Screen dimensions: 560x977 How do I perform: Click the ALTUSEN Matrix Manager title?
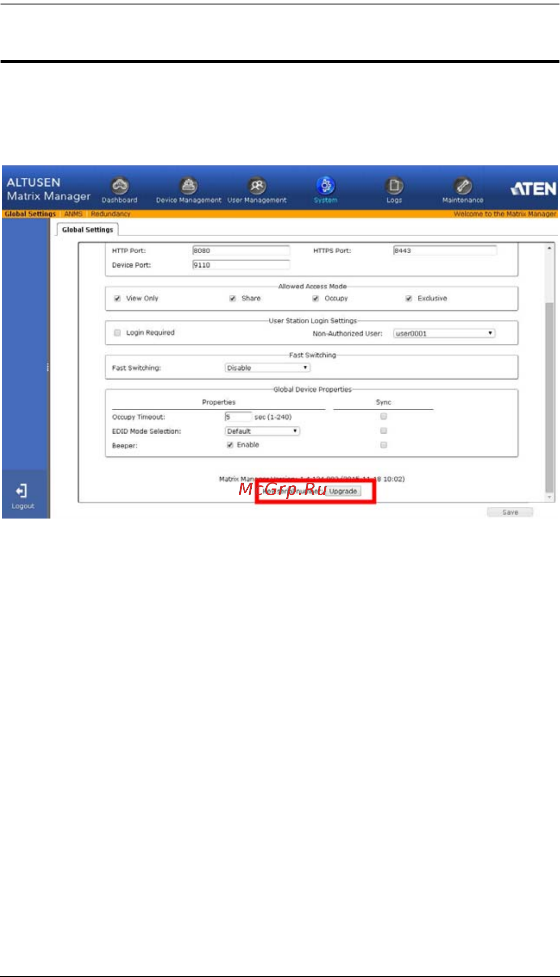coord(48,189)
